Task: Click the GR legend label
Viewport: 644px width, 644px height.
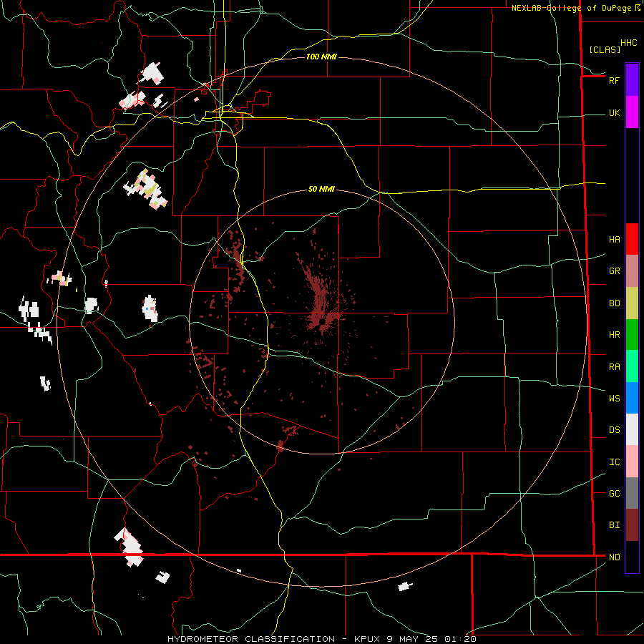Action: pyautogui.click(x=614, y=271)
